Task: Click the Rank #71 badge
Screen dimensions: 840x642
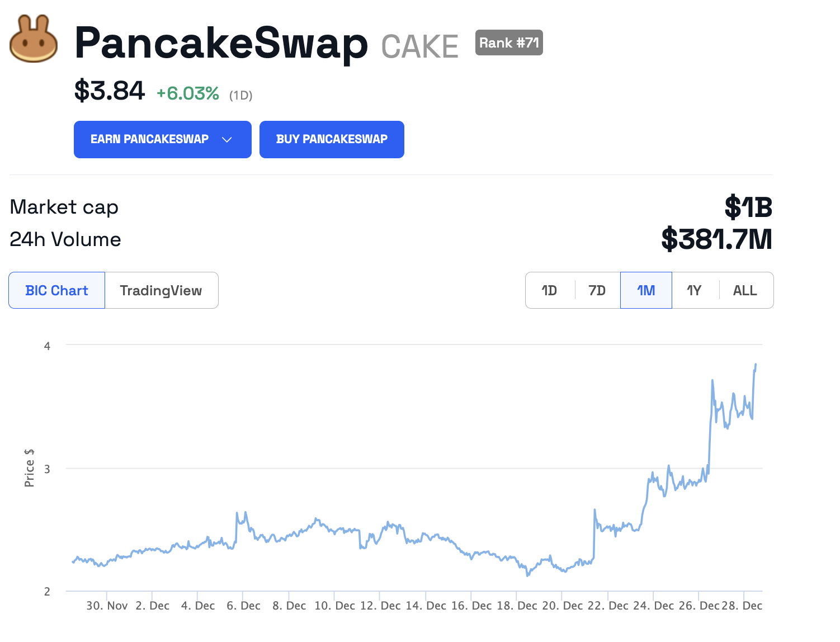Action: click(508, 43)
